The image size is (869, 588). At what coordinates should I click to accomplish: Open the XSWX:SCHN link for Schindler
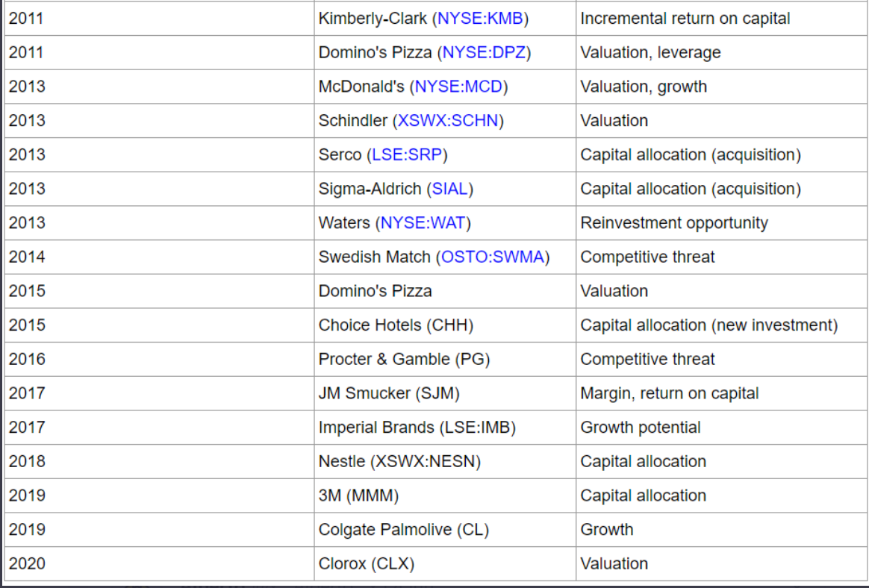coord(448,121)
